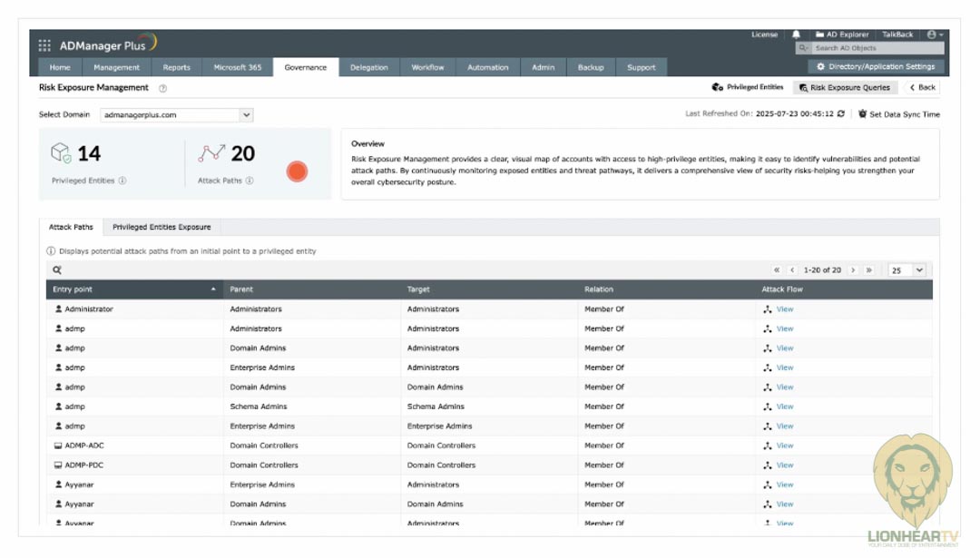
Task: Switch to the Privileged Entities Exposure tab
Action: 162,227
